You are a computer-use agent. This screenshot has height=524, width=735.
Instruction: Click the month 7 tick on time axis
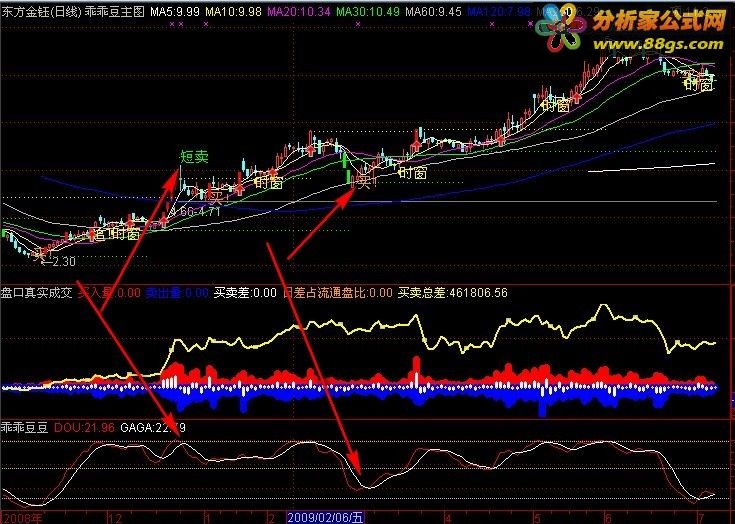[701, 518]
